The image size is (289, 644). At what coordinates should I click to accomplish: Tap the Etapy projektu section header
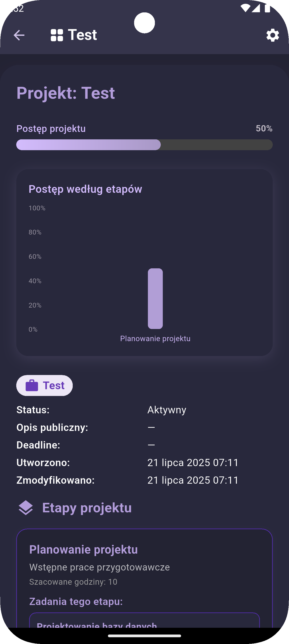pos(87,508)
